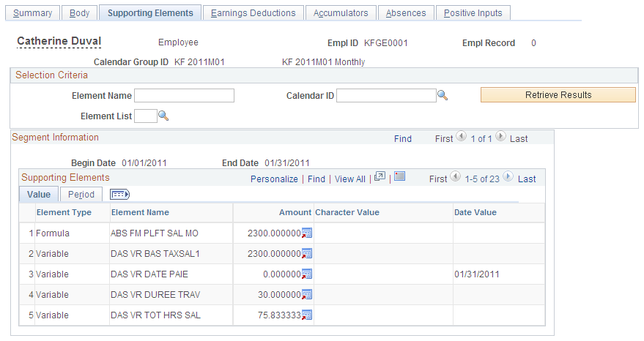Click the 75.833333 amount value
The height and width of the screenshot is (341, 644).
click(x=279, y=315)
